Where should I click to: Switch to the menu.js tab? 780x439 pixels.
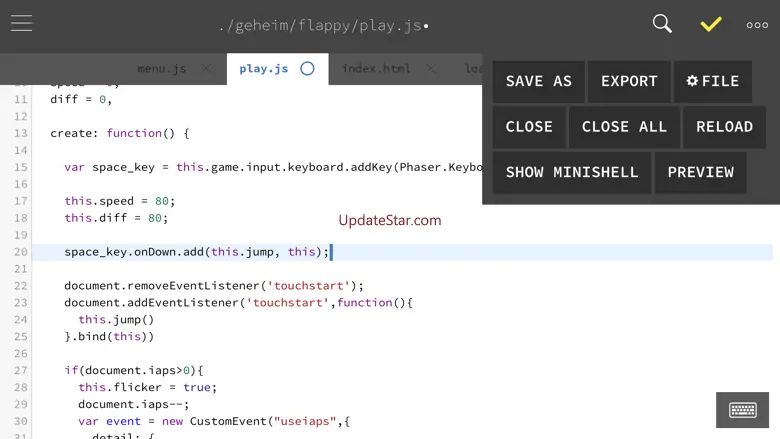pyautogui.click(x=161, y=69)
